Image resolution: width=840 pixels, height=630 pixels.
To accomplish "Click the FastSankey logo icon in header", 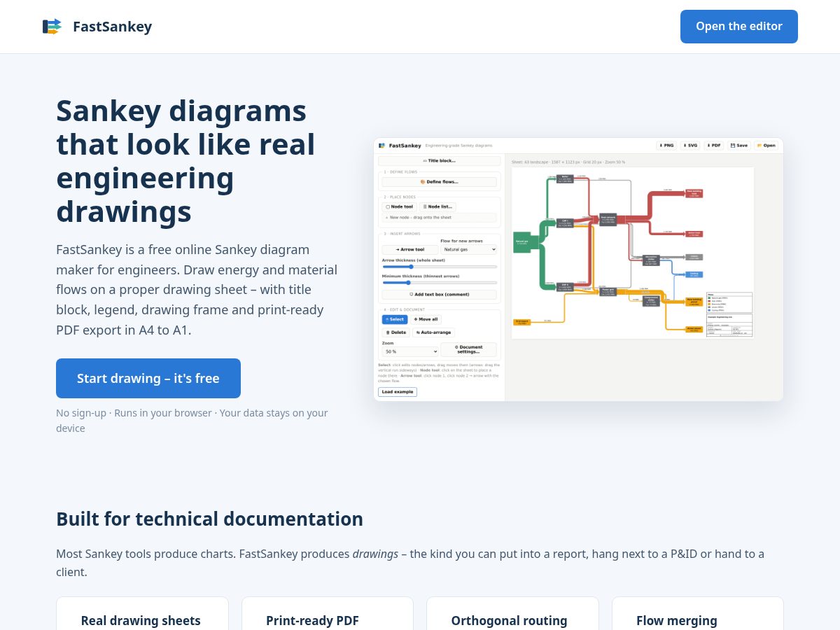I will pos(52,27).
